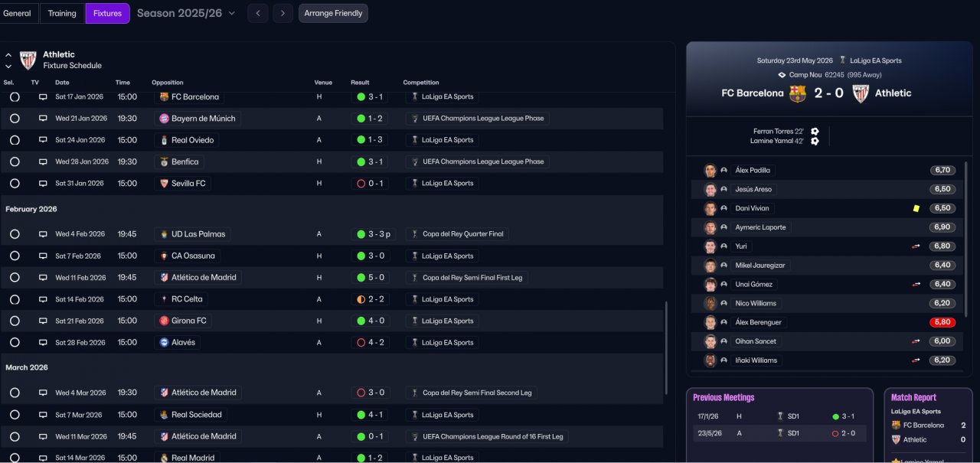
Task: Go to the next season with right arrow
Action: point(283,13)
